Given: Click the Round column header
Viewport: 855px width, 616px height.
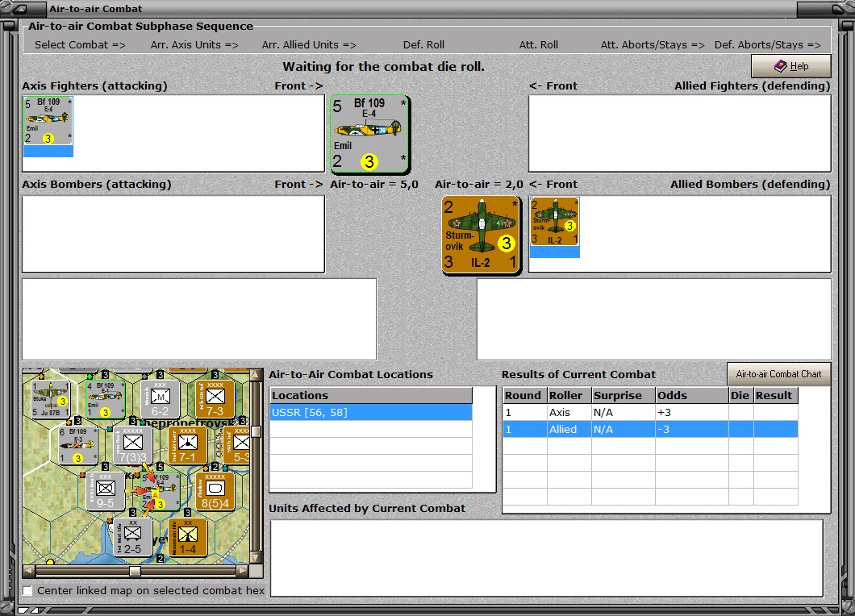Looking at the screenshot, I should click(x=525, y=395).
